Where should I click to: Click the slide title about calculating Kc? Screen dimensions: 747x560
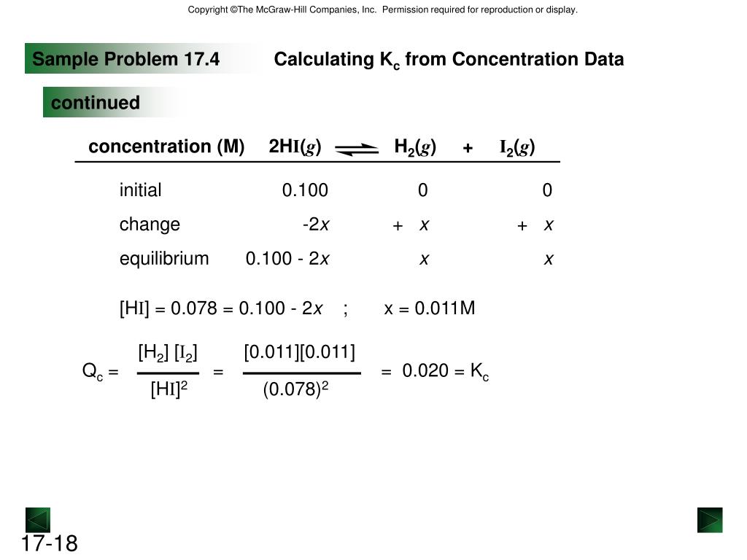pos(449,60)
